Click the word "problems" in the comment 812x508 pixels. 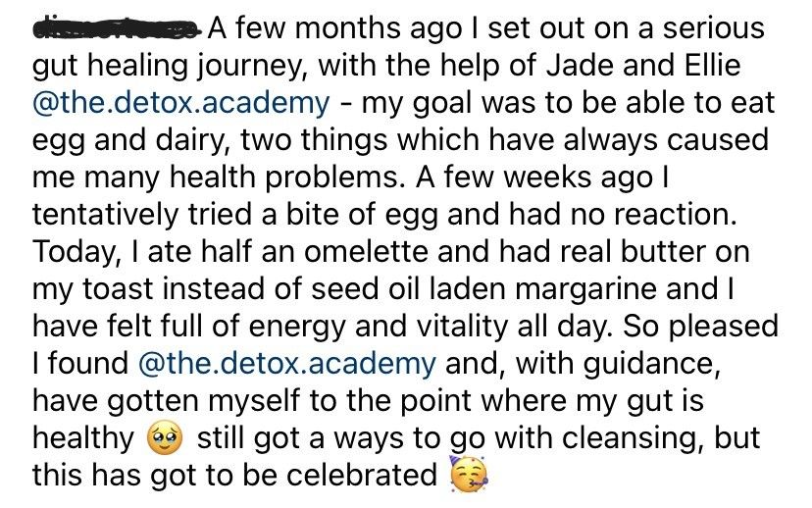tap(335, 179)
